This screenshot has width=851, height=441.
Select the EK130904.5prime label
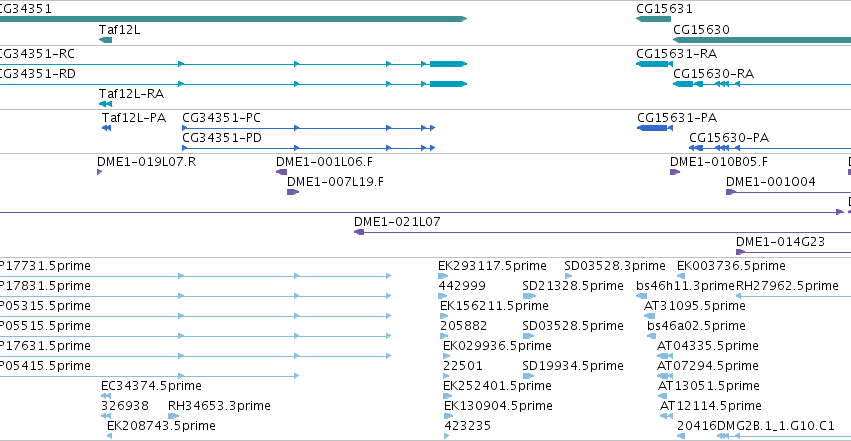[498, 406]
